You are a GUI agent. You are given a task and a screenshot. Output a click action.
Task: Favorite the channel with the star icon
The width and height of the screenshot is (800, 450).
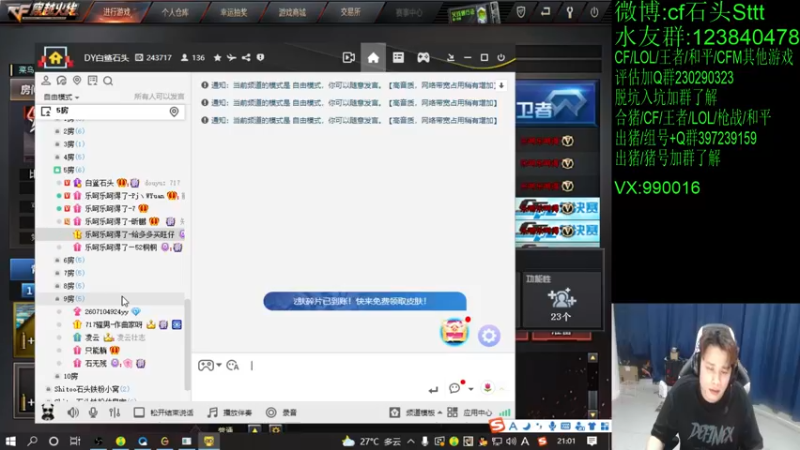(217, 58)
